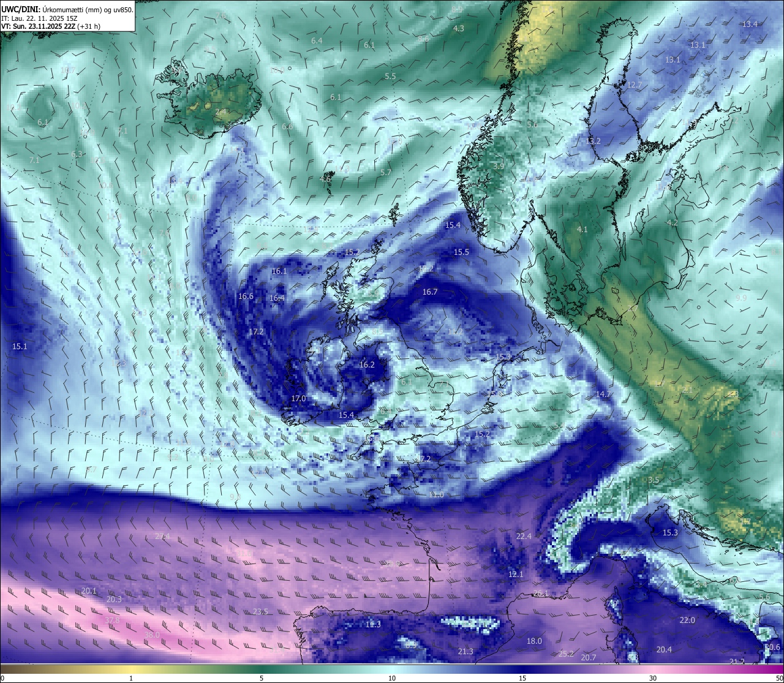Click the map value '20.4'
Screen dimensions: 784x683
(664, 649)
